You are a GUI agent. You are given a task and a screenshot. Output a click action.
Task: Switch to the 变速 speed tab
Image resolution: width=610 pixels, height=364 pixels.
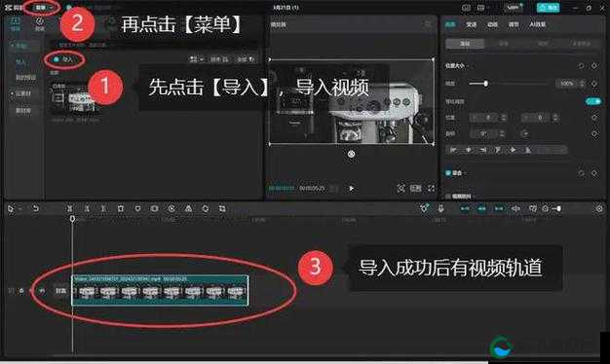(x=471, y=24)
